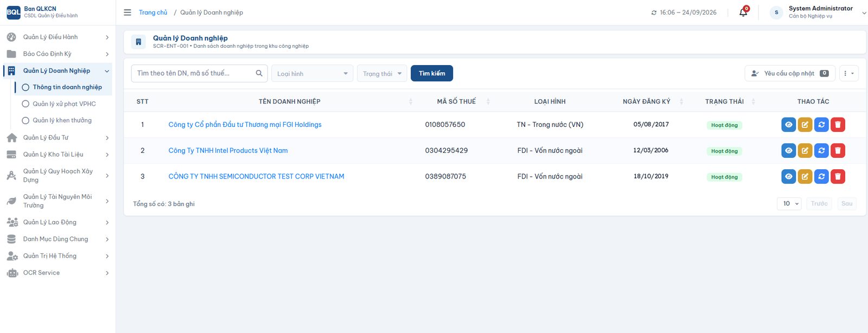This screenshot has width=868, height=333.
Task: Open Công ty Cổ phần FGI Holdings link
Action: (245, 125)
